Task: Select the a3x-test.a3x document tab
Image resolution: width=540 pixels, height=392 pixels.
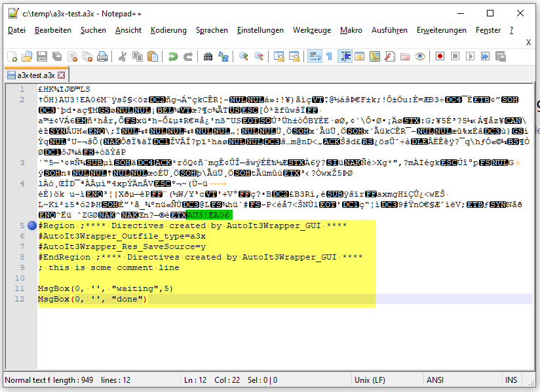Action: [x=36, y=75]
